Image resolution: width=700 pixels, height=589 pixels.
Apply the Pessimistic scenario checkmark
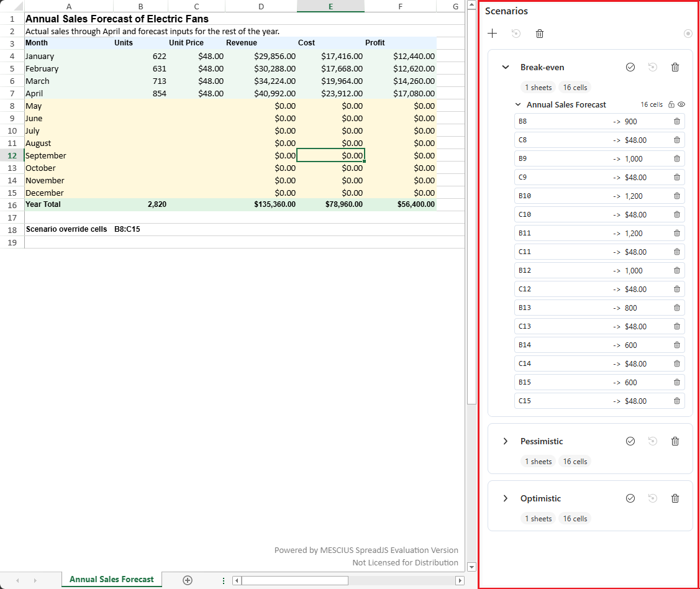pyautogui.click(x=630, y=441)
